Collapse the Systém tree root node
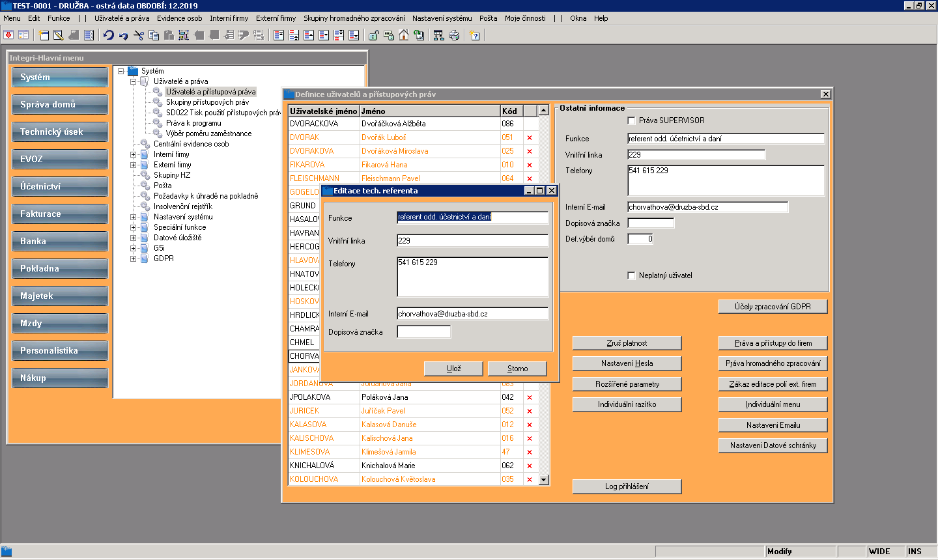 121,71
